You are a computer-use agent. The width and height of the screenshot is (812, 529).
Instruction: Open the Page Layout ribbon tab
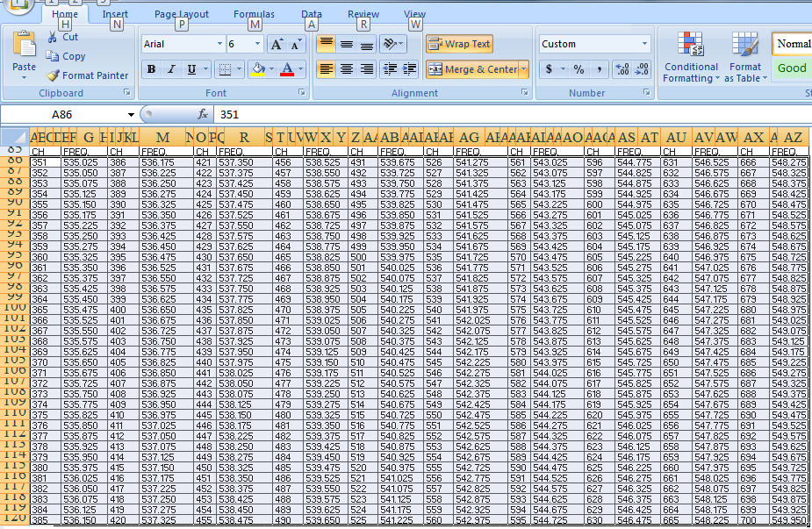(x=181, y=14)
